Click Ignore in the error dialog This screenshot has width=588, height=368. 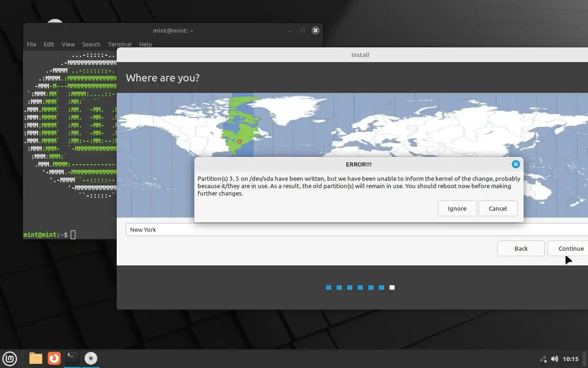(457, 208)
